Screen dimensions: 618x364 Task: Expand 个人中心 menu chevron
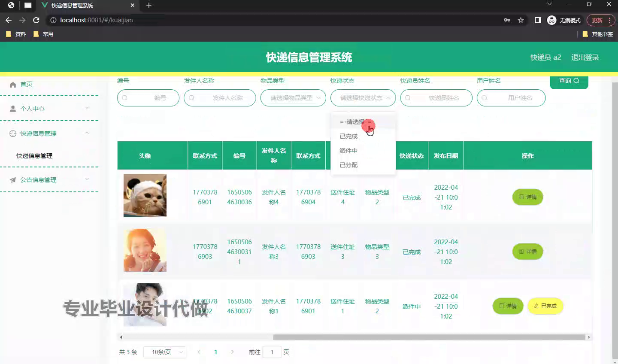click(x=87, y=108)
